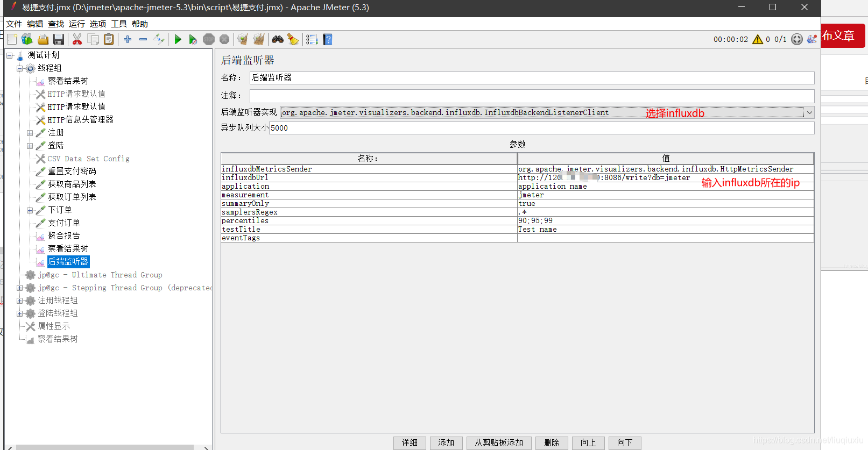Open the 工具 menu

[119, 24]
